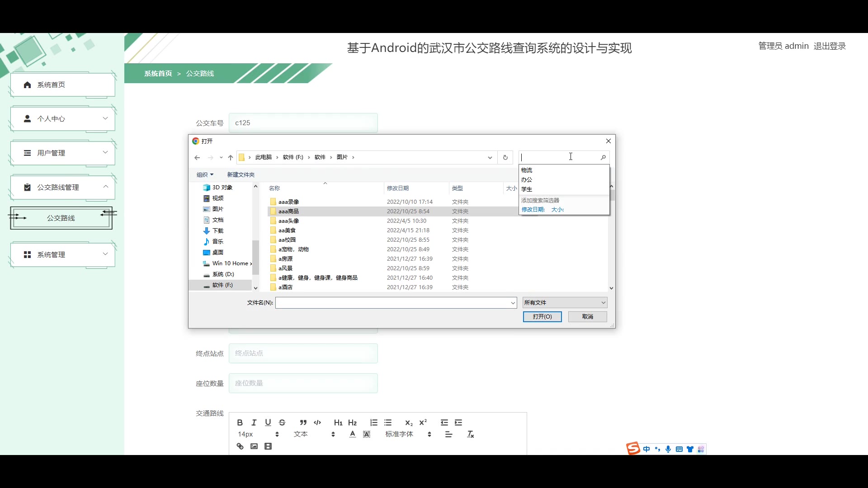Click 退出登录 to log out
868x488 pixels.
pos(830,46)
